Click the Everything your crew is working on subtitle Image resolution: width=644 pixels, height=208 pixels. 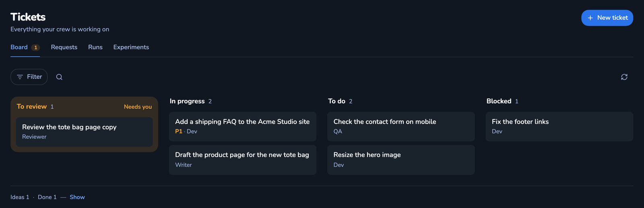click(x=60, y=29)
